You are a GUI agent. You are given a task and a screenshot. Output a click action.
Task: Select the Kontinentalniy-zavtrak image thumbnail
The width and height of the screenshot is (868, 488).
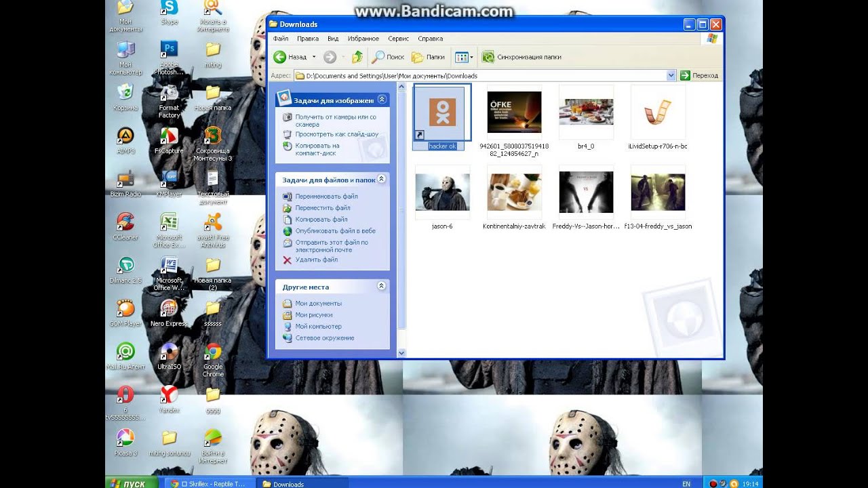click(514, 197)
